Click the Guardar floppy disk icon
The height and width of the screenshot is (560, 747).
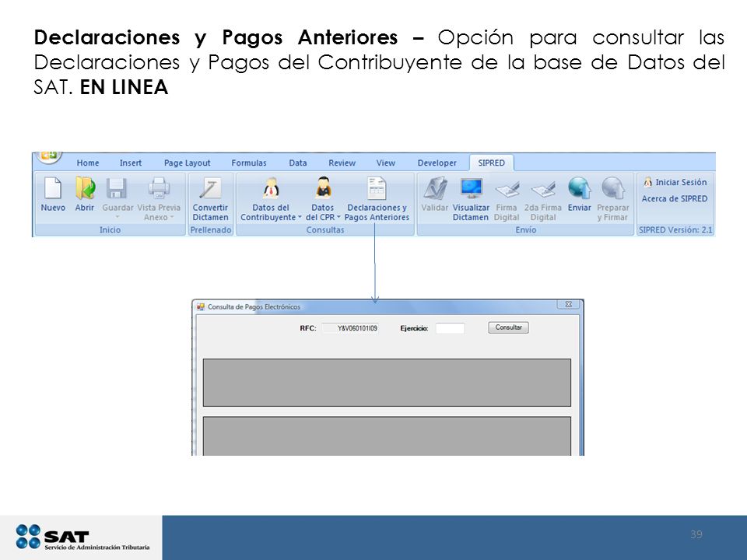[x=116, y=188]
